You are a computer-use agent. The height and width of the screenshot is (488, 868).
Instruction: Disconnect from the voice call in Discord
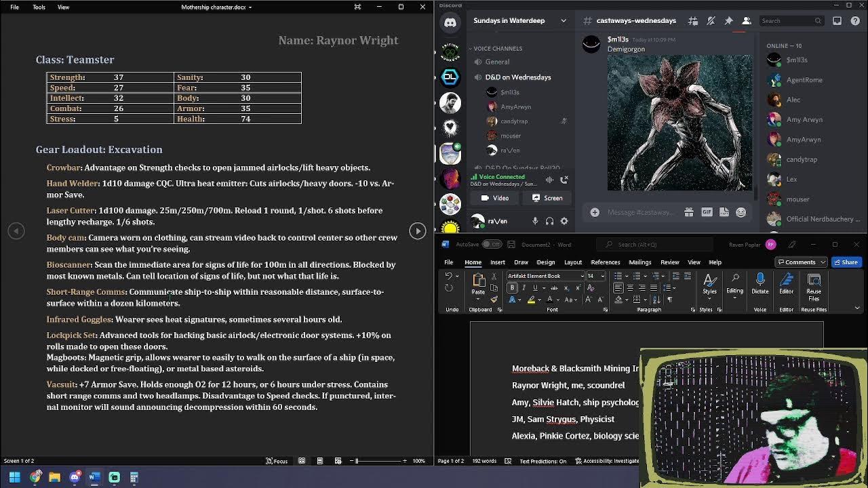(564, 180)
